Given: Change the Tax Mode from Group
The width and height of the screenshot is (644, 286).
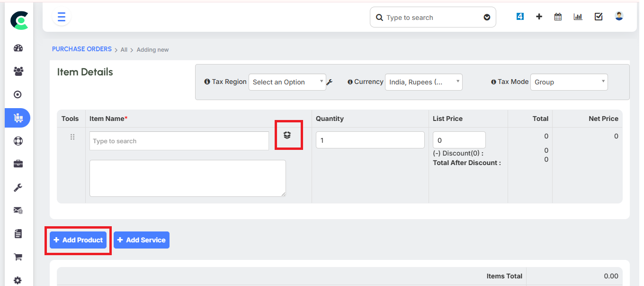Looking at the screenshot, I should pyautogui.click(x=568, y=82).
